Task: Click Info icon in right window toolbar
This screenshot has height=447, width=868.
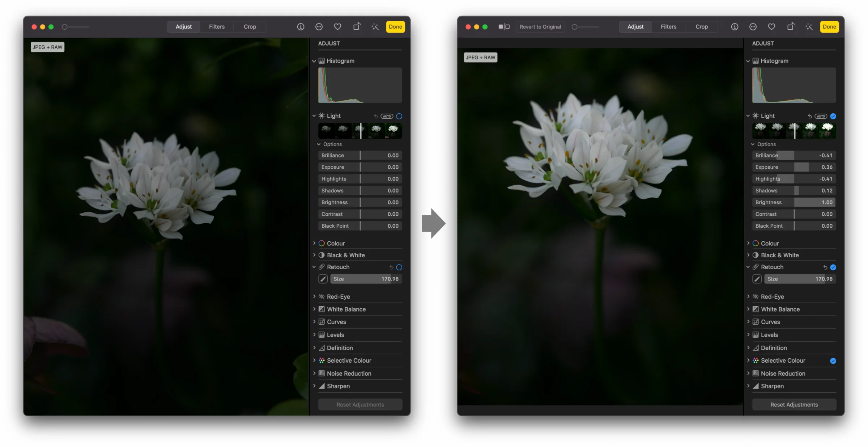Action: pos(735,27)
